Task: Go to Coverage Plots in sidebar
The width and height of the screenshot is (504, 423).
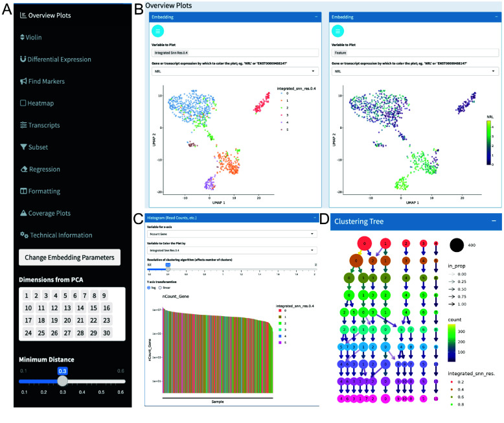Action: click(49, 213)
